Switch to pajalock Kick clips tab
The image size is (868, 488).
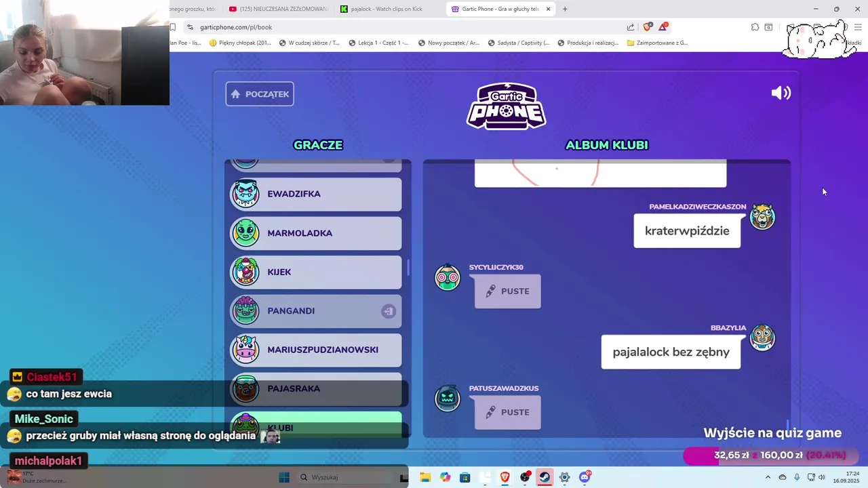coord(387,9)
